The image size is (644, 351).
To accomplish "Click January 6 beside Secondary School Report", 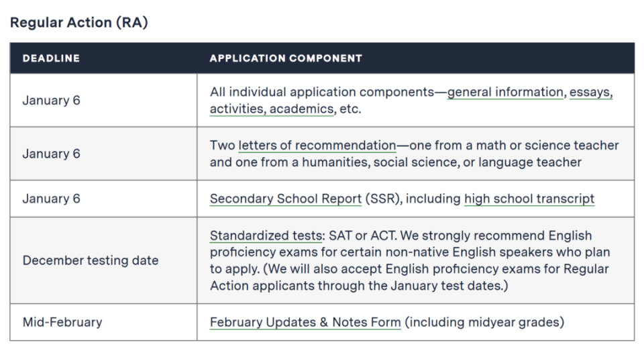I will [x=51, y=199].
